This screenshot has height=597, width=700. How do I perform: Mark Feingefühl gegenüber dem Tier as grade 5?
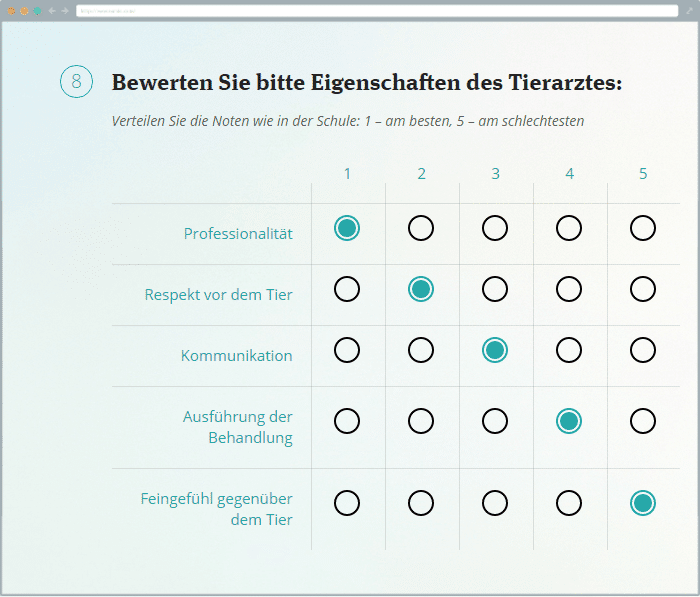coord(643,502)
